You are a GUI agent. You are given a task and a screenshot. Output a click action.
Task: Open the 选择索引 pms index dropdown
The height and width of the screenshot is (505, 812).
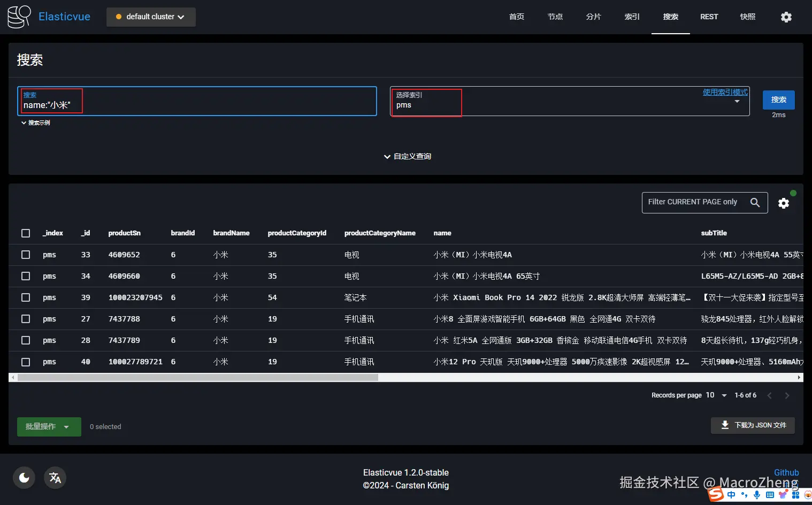(x=569, y=101)
